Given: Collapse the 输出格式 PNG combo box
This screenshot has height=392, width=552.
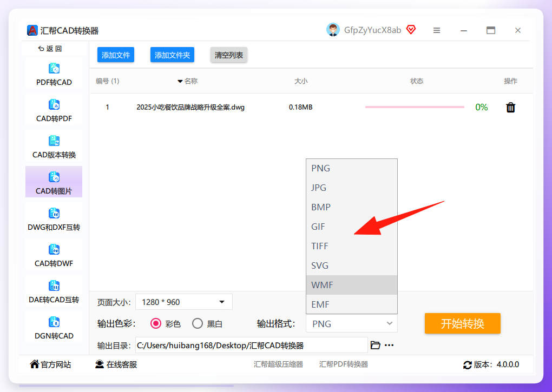Looking at the screenshot, I should tap(352, 323).
